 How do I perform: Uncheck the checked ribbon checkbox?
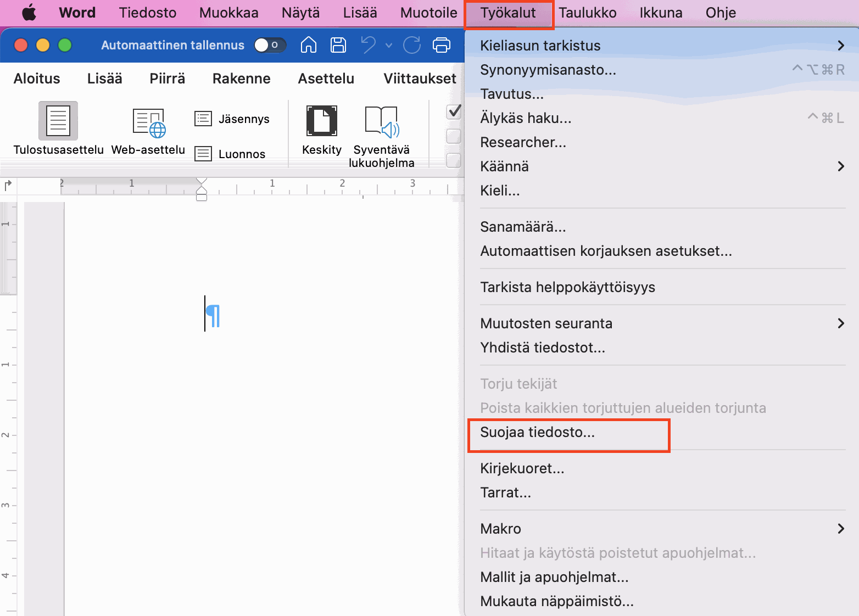tap(454, 111)
